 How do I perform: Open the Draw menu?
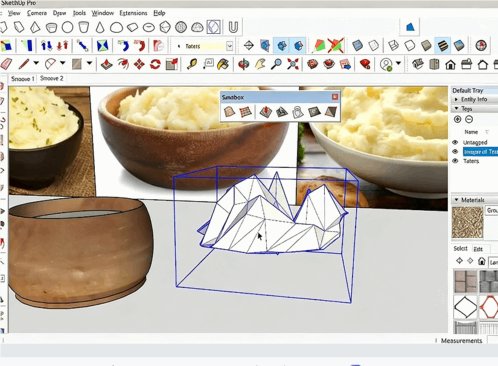[59, 13]
